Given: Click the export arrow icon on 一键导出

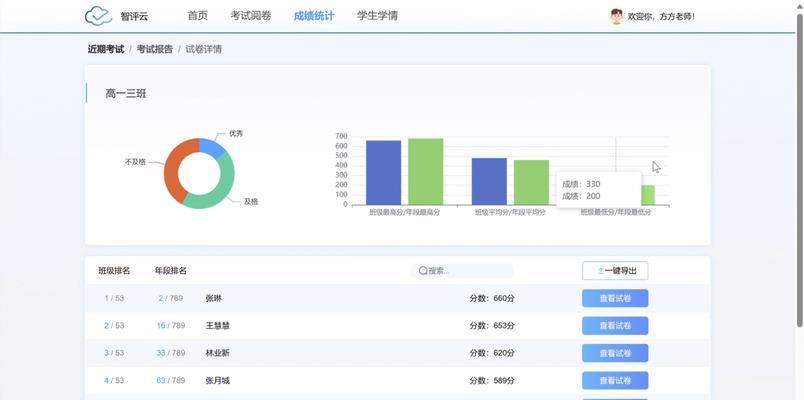Looking at the screenshot, I should (600, 271).
